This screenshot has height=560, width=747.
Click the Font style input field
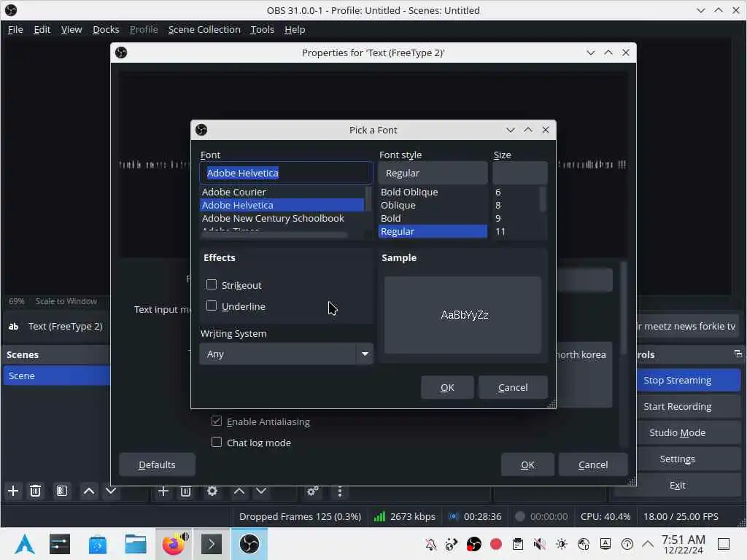coord(433,173)
